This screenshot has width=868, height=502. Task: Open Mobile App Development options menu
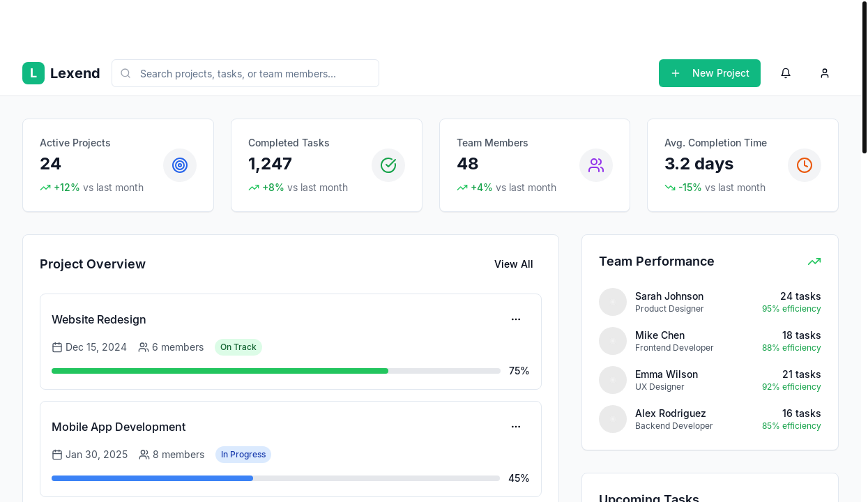516,427
